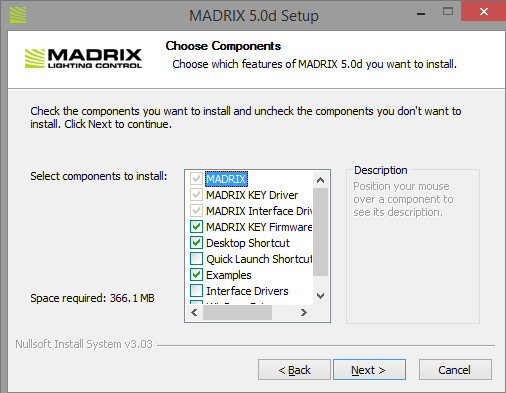Toggle the MADRIX KEY Driver checkbox
The width and height of the screenshot is (506, 393).
pyautogui.click(x=196, y=194)
